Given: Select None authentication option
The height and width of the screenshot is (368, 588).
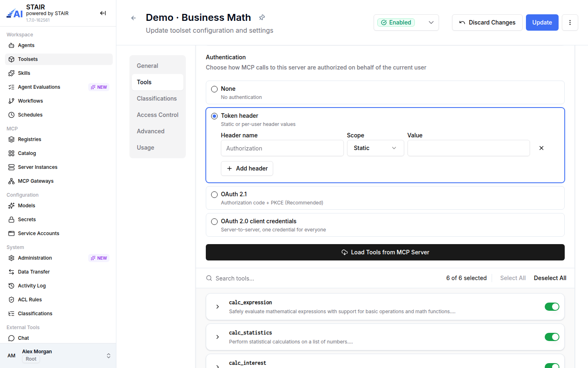Looking at the screenshot, I should click(x=214, y=89).
